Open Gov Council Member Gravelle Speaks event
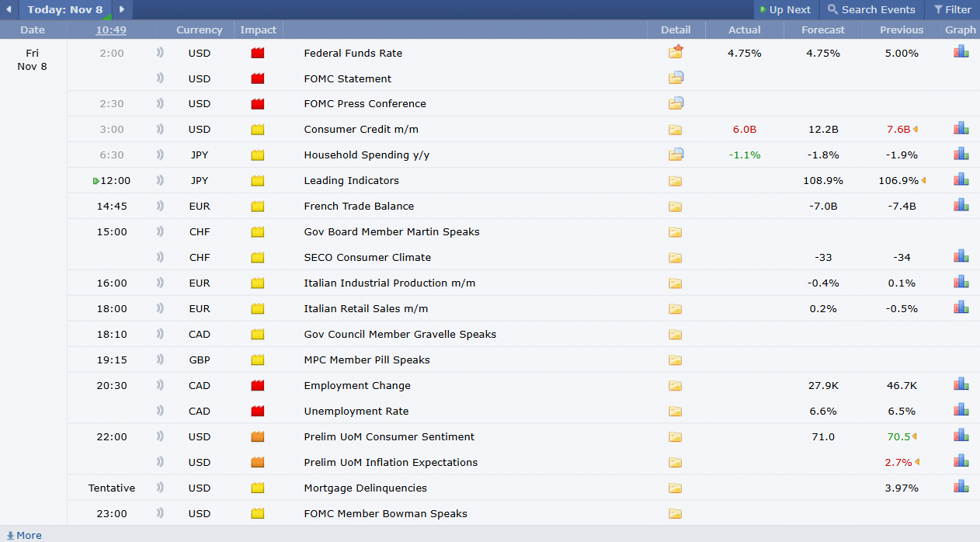 coord(400,334)
